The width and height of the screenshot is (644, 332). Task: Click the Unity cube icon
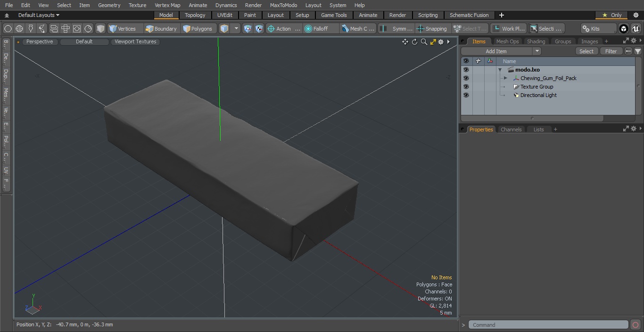pos(624,29)
